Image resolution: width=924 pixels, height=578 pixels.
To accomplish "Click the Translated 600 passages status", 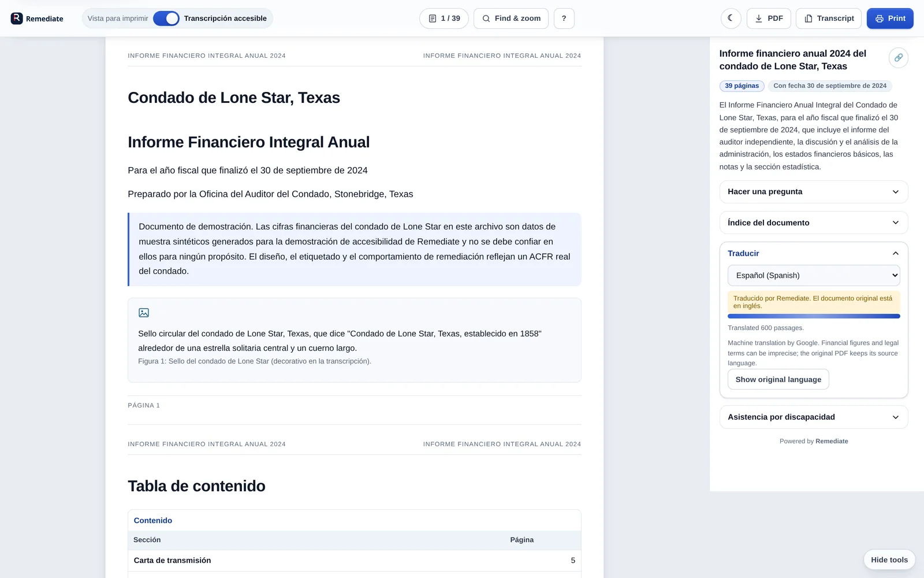I will [x=766, y=328].
